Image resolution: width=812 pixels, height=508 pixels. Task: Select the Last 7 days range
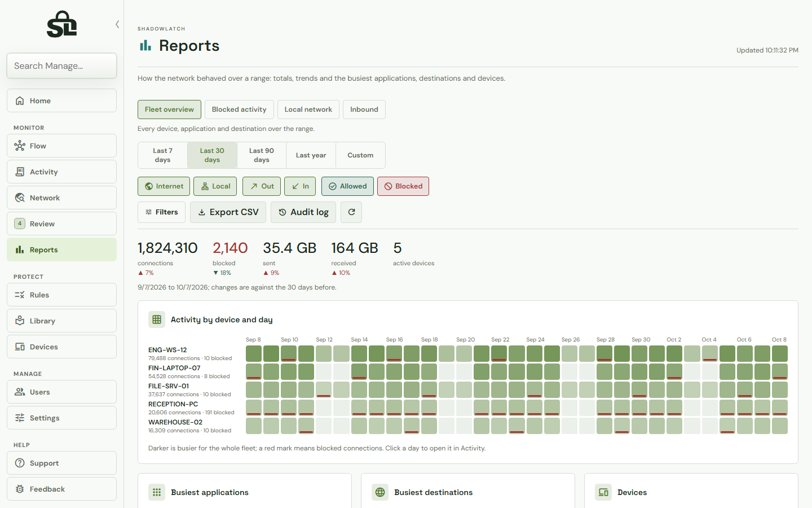click(162, 155)
